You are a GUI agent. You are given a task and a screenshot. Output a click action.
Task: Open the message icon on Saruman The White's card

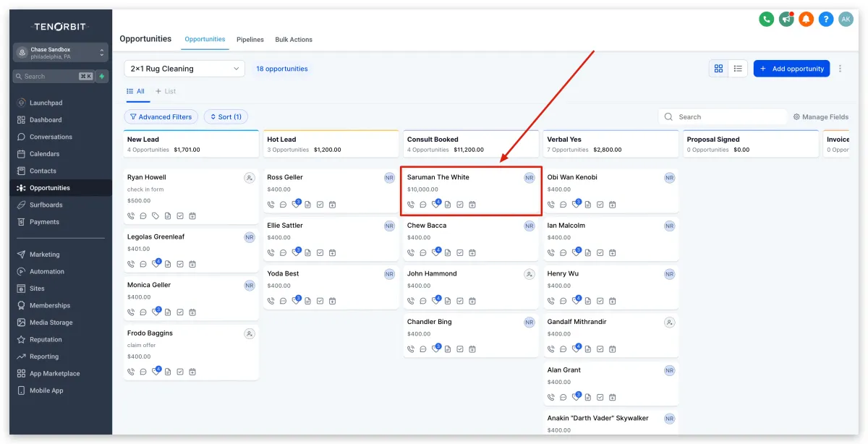[x=423, y=205]
